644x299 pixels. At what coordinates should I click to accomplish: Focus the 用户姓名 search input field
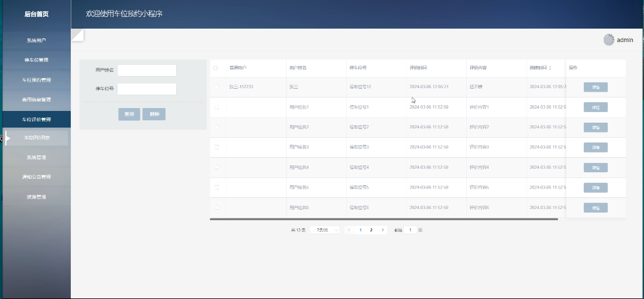click(147, 70)
